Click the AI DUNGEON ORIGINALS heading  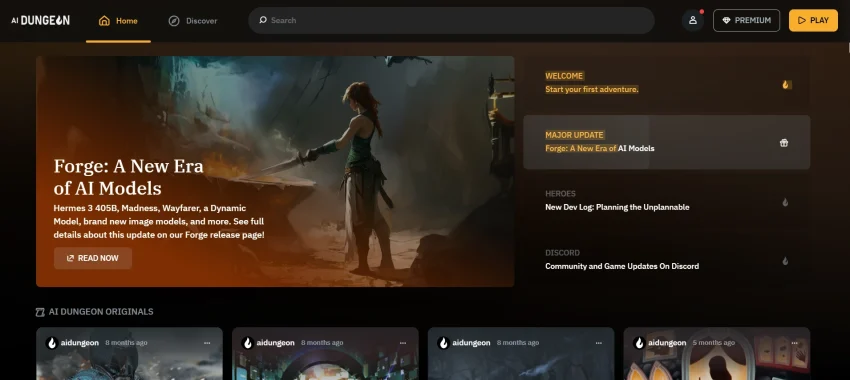pos(101,312)
